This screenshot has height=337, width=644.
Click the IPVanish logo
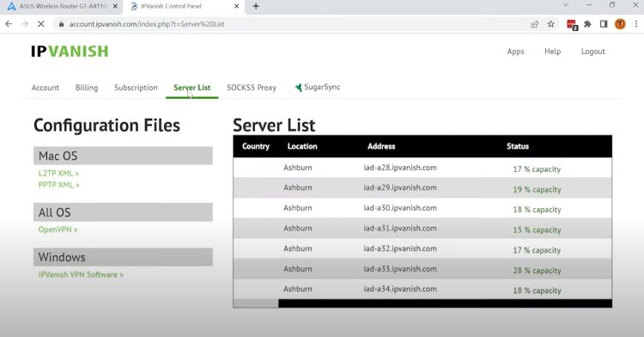pos(70,51)
